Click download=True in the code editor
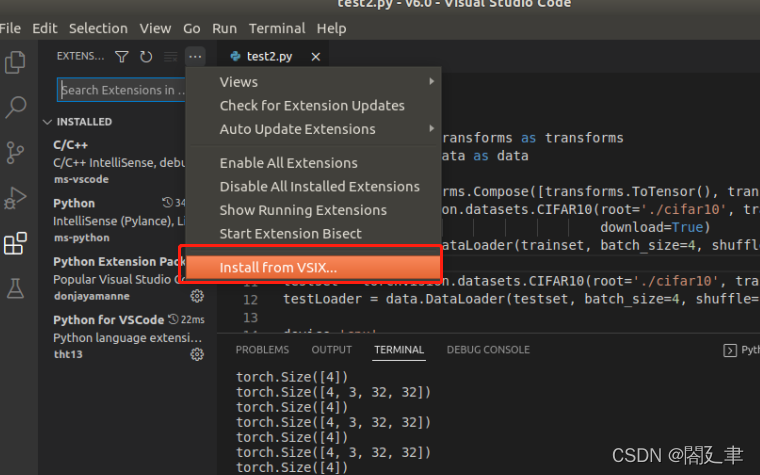The width and height of the screenshot is (760, 475). [655, 227]
